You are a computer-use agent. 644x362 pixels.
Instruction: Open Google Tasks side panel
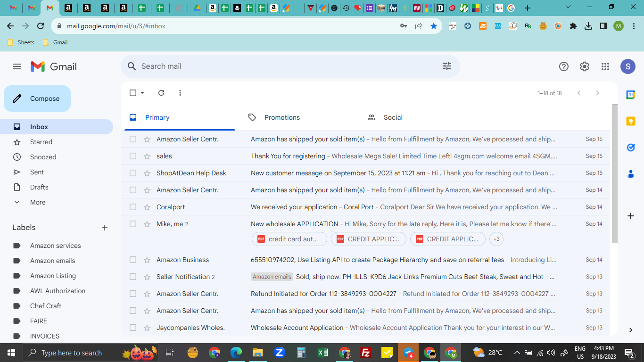[631, 148]
